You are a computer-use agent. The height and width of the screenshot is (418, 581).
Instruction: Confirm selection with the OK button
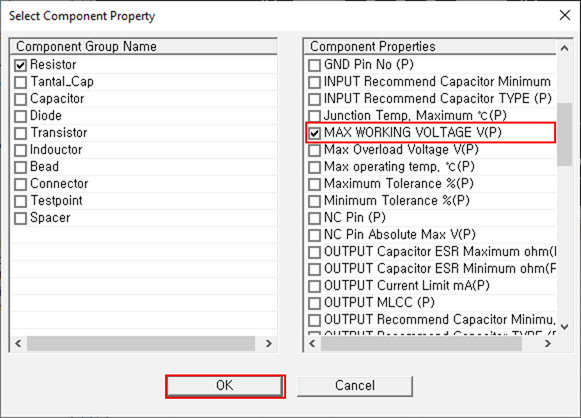(225, 386)
